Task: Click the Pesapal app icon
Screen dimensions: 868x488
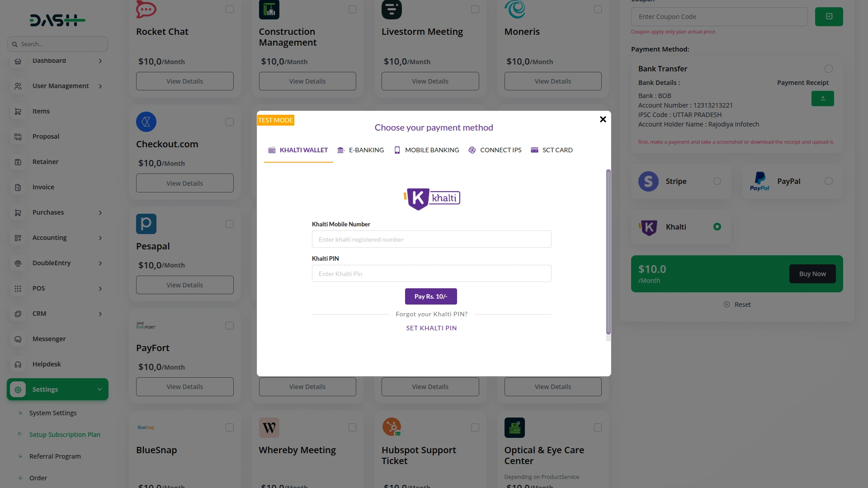Action: pos(146,224)
